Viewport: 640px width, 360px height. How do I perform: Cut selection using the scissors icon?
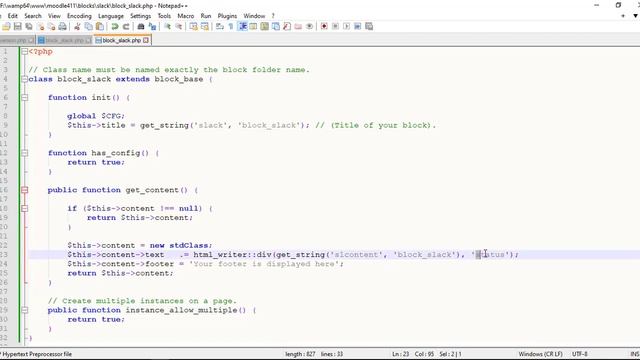coord(77,27)
